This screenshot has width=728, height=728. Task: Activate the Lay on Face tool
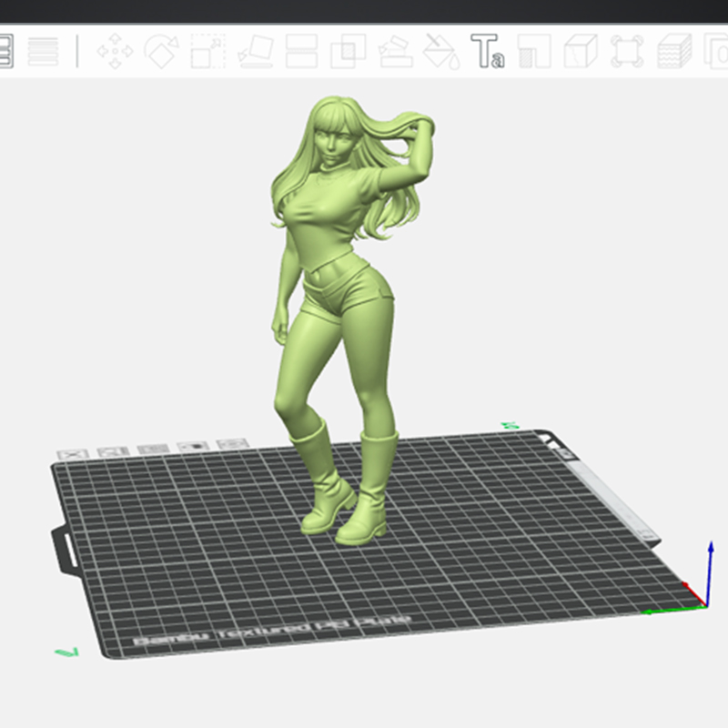point(255,52)
